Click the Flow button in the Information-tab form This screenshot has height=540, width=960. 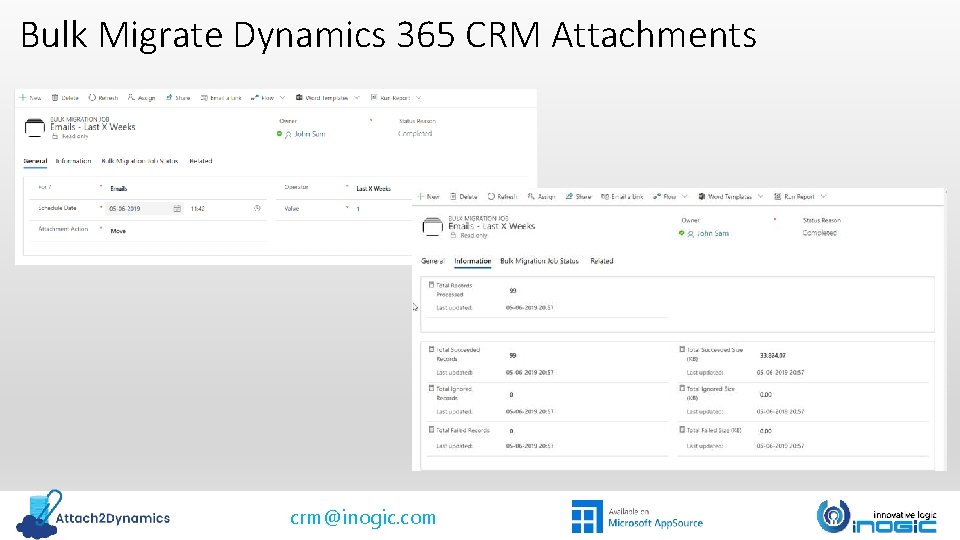coord(665,197)
